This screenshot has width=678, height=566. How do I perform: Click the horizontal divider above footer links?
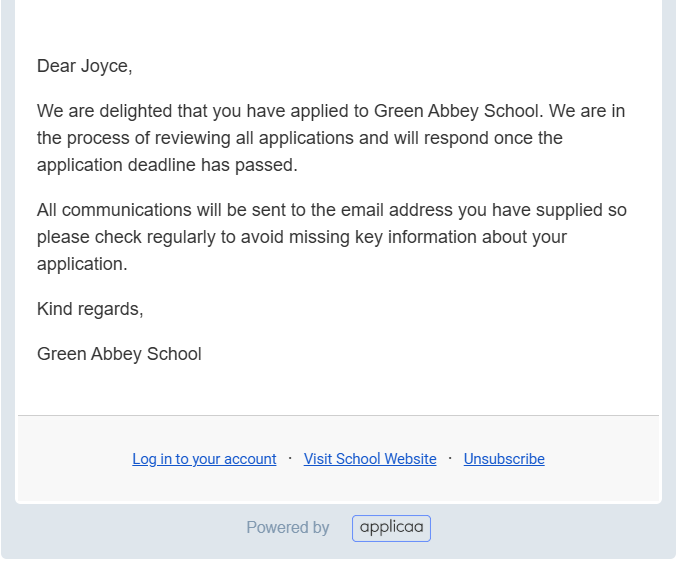338,415
